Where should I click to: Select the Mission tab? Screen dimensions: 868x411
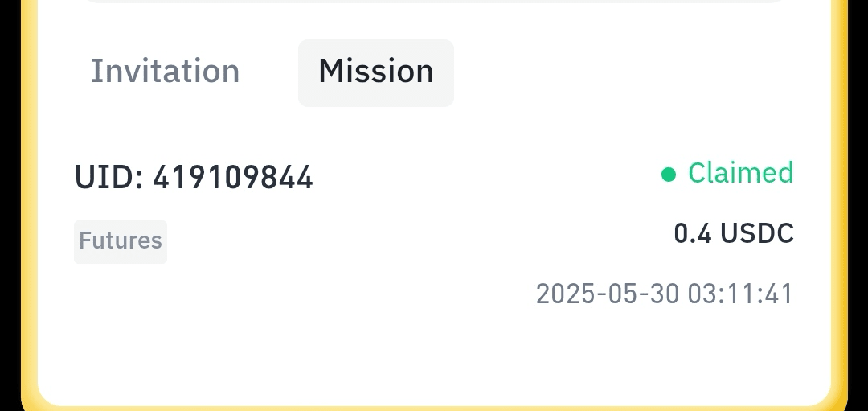click(x=376, y=72)
